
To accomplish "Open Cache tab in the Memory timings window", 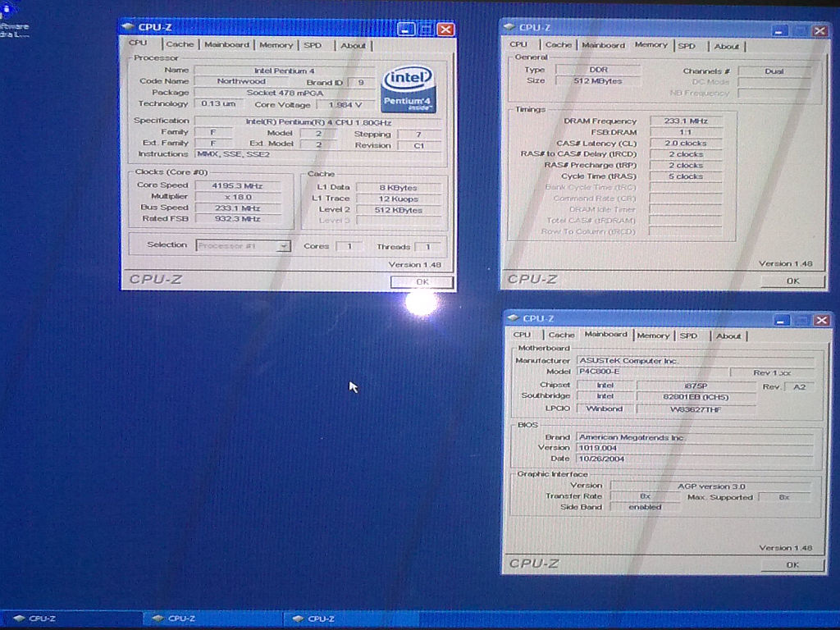I will (x=558, y=45).
